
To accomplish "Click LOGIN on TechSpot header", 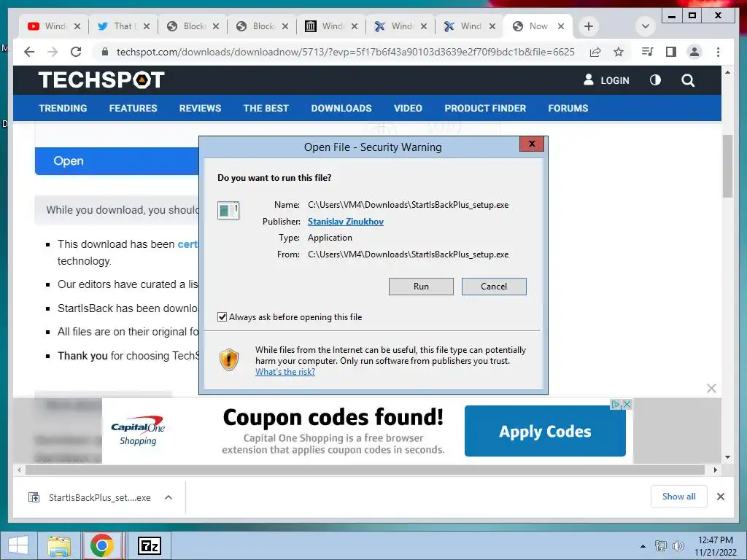I will pyautogui.click(x=606, y=80).
